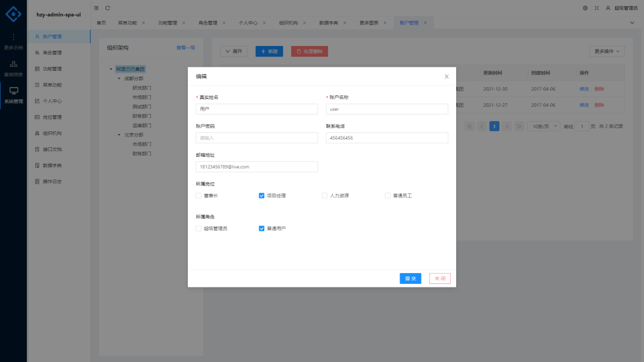
Task: Enable the 超级管理员 role checkbox
Action: (x=199, y=228)
